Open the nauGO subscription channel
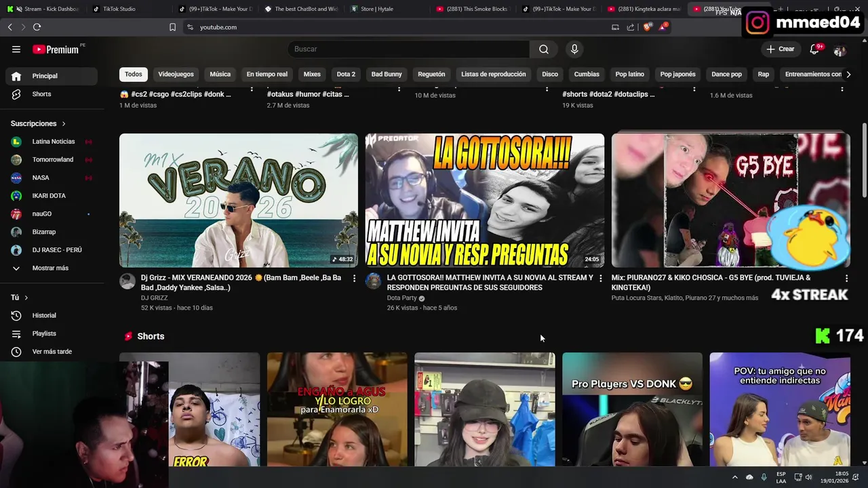The height and width of the screenshot is (488, 868). pyautogui.click(x=52, y=213)
